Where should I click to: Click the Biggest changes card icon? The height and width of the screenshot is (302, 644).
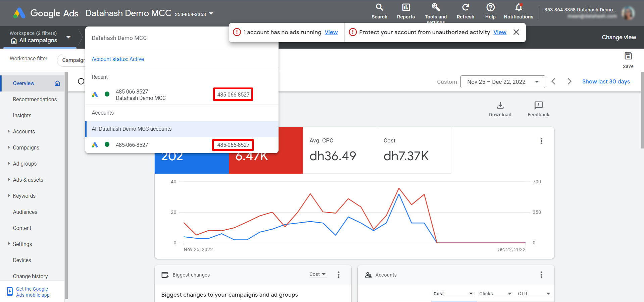point(165,275)
